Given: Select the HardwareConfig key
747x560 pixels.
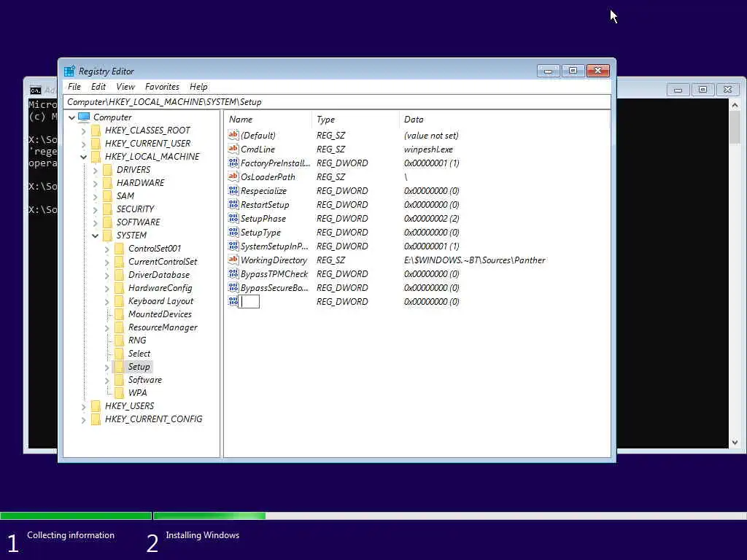Looking at the screenshot, I should coord(160,288).
